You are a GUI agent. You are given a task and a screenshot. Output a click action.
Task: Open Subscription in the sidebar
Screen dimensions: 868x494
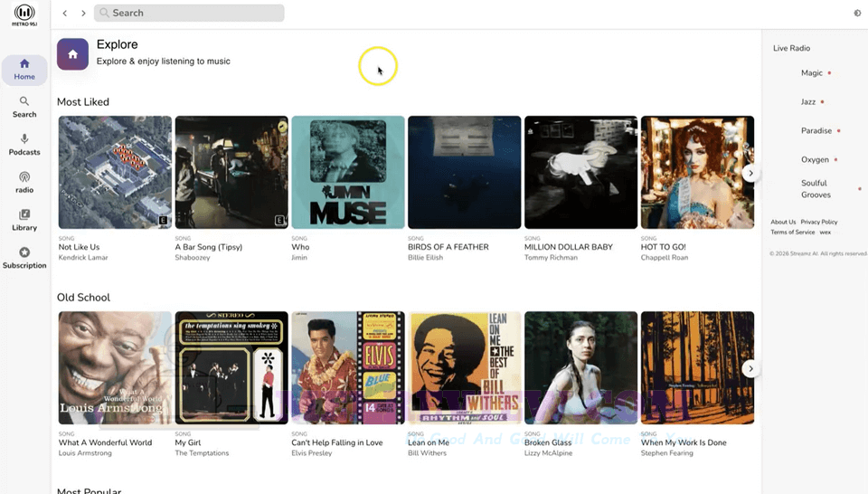[24, 258]
